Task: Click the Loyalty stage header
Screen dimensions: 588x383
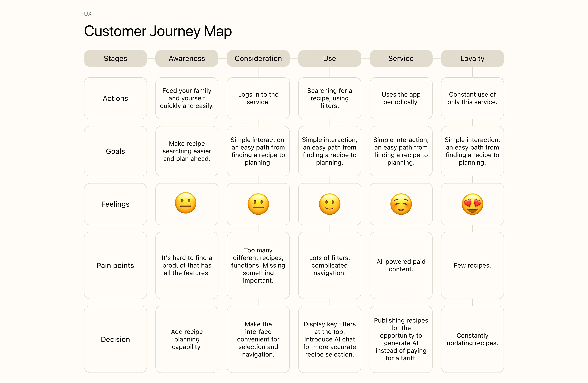Action: pos(472,58)
